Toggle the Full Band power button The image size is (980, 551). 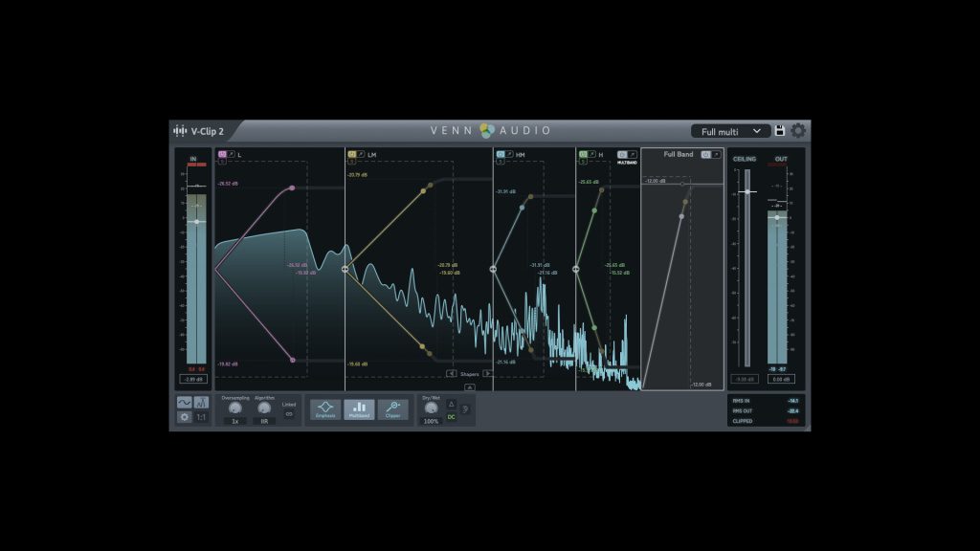click(706, 153)
